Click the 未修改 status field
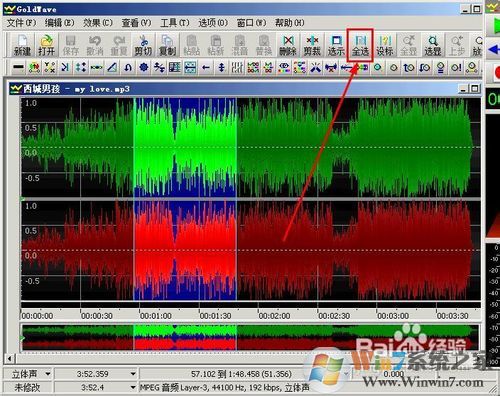Image resolution: width=500 pixels, height=396 pixels. click(x=27, y=387)
